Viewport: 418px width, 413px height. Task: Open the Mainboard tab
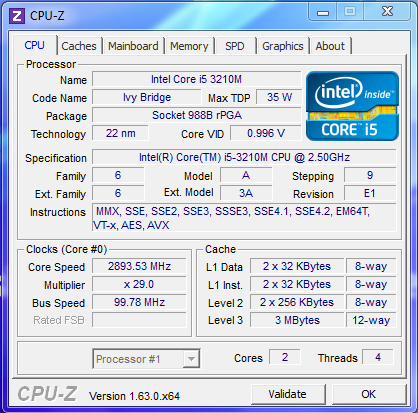[x=133, y=46]
